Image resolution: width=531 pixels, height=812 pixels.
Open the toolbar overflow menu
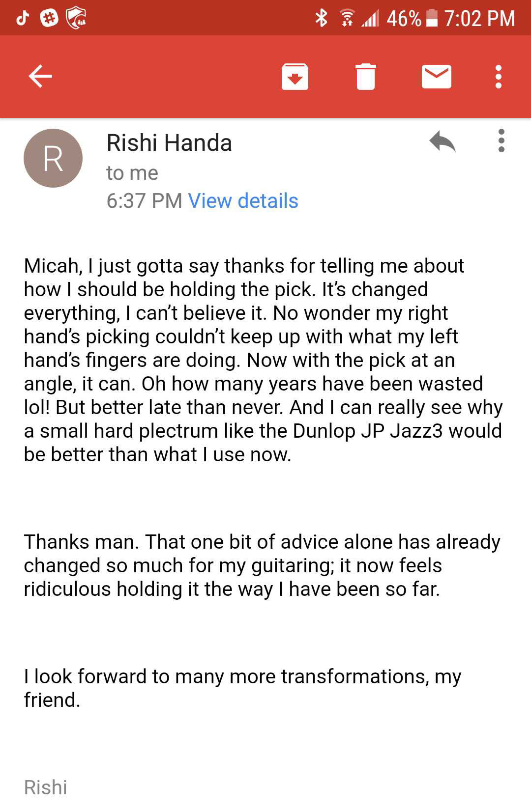point(499,77)
